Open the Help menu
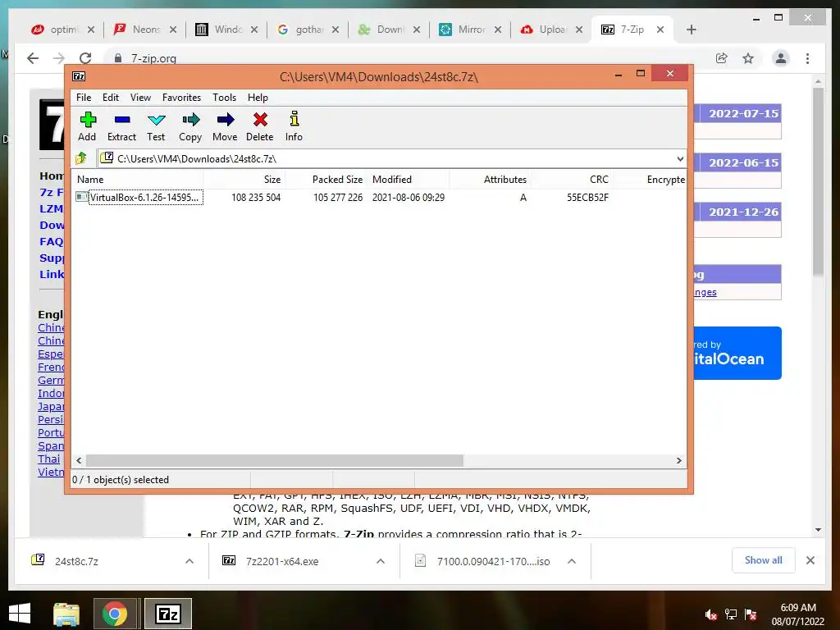 [258, 98]
